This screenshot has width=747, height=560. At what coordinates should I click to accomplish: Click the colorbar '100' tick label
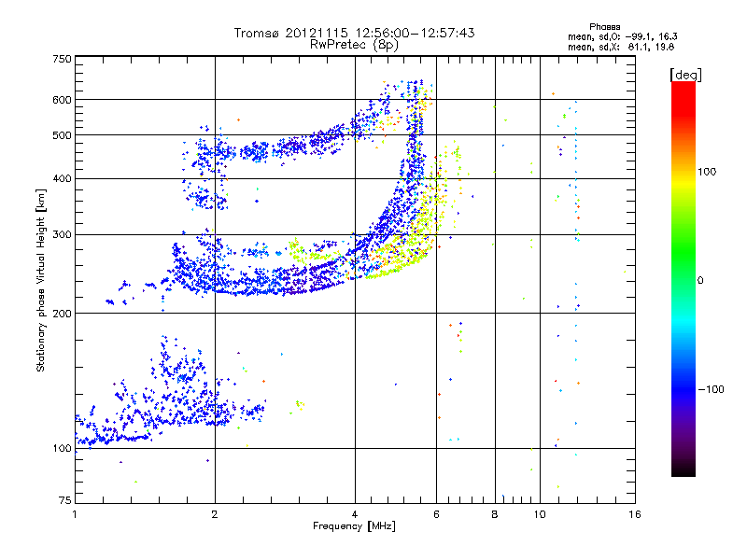tap(707, 172)
